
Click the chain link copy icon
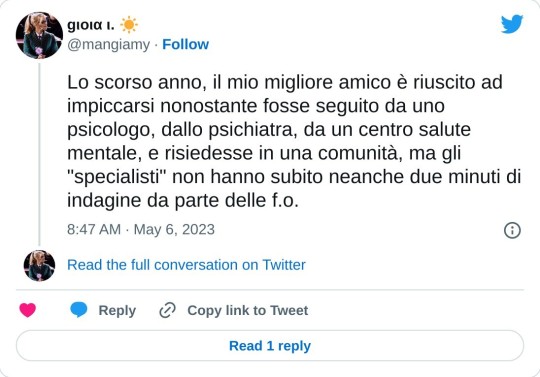tap(168, 310)
